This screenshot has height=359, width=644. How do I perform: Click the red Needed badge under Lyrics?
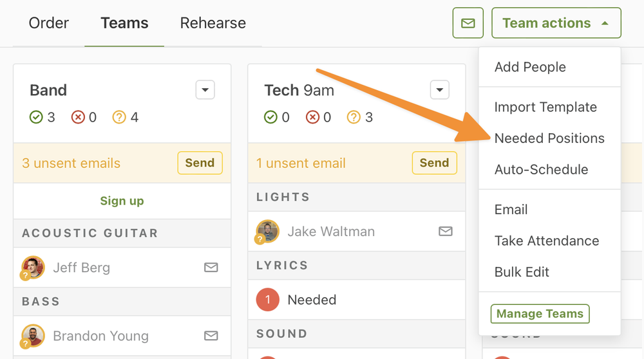pos(267,299)
